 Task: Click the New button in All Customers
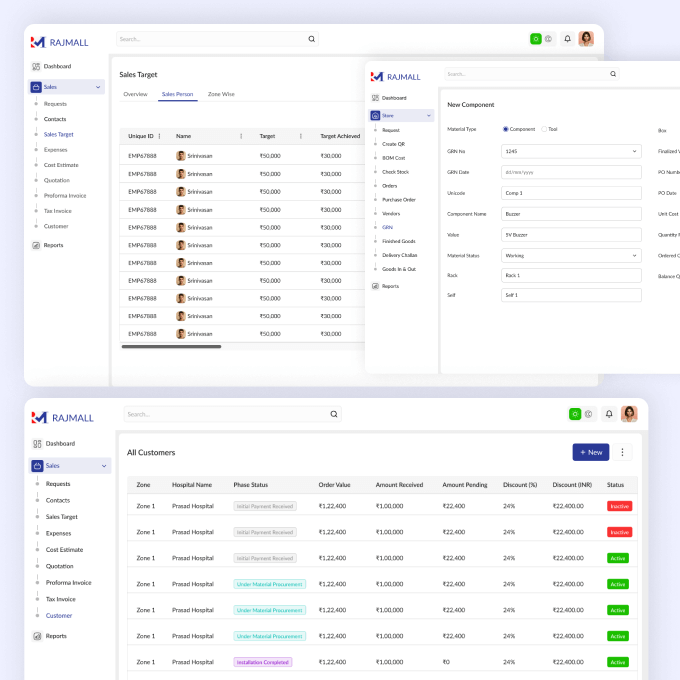tap(590, 452)
